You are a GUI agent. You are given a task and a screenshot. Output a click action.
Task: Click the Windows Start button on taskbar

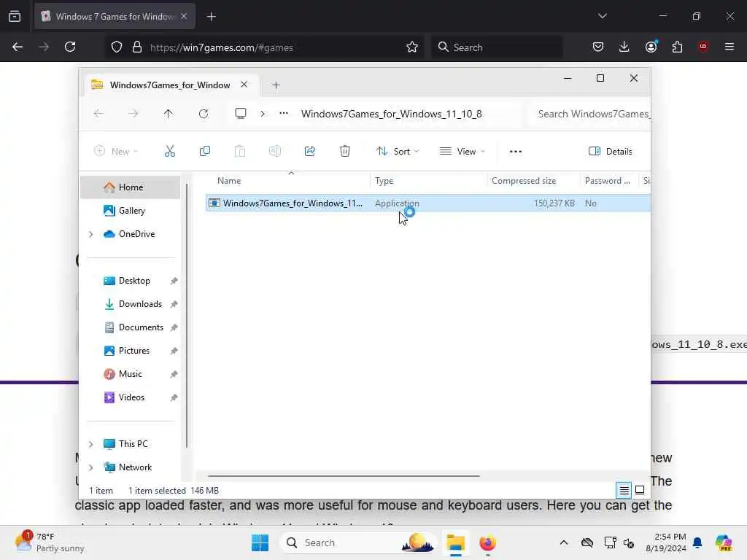point(260,542)
